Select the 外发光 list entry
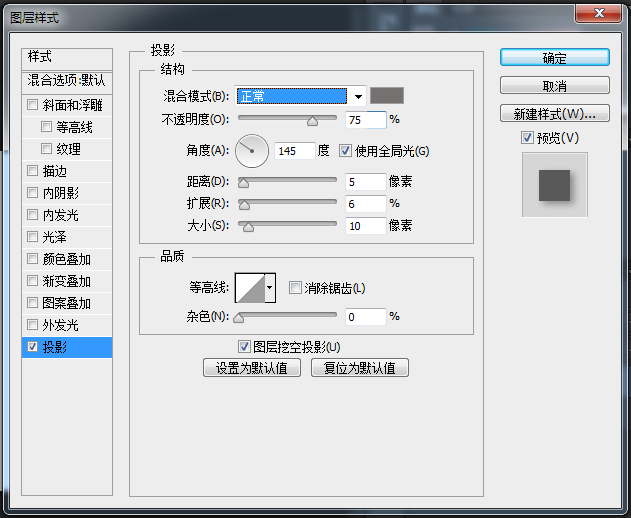 click(x=67, y=324)
